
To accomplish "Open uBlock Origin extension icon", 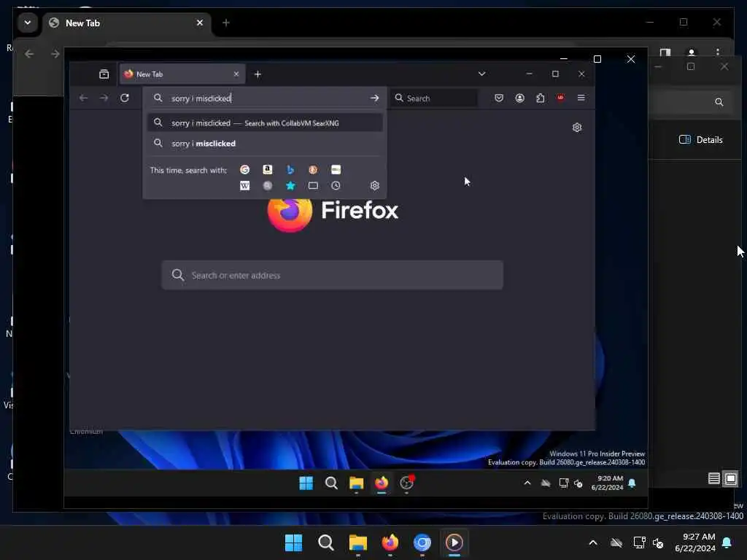I will [x=561, y=98].
